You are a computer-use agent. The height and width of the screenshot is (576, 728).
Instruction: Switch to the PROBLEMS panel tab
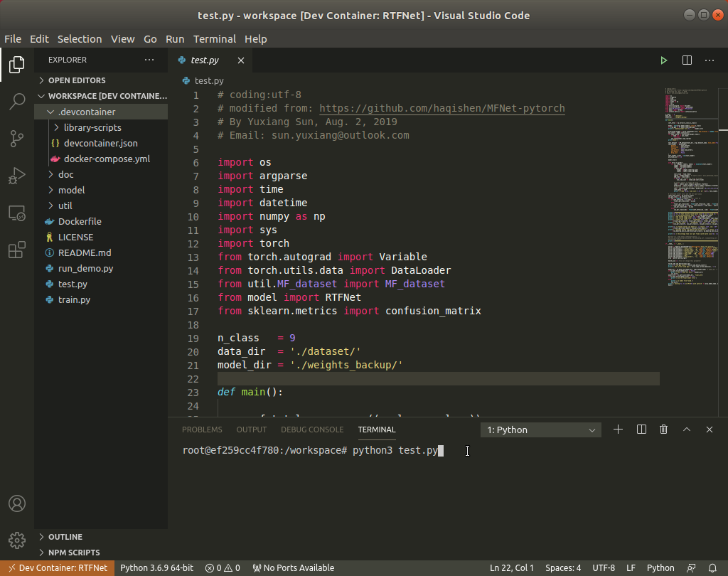click(202, 430)
